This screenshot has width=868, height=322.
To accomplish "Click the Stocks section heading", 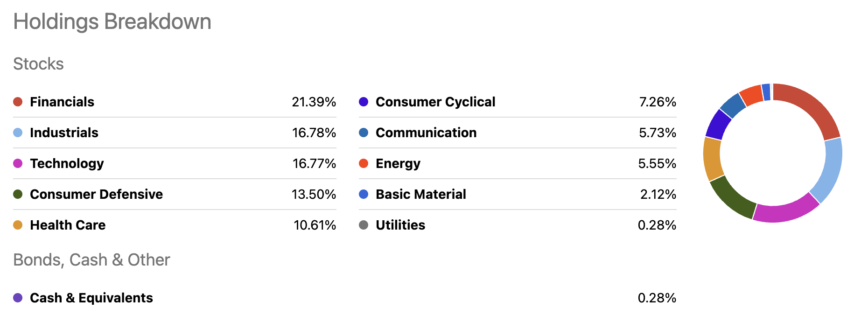I will [x=38, y=64].
